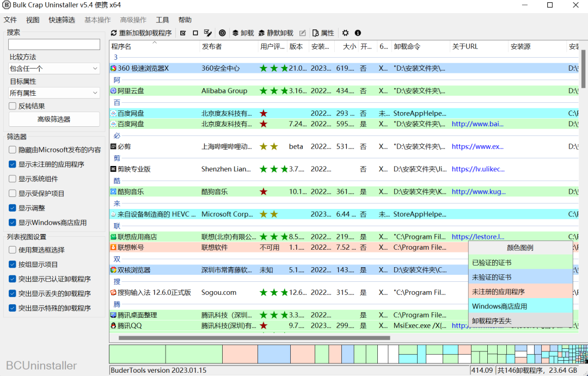Enable 显示受保护项目 checkbox
This screenshot has height=376, width=588.
click(13, 193)
